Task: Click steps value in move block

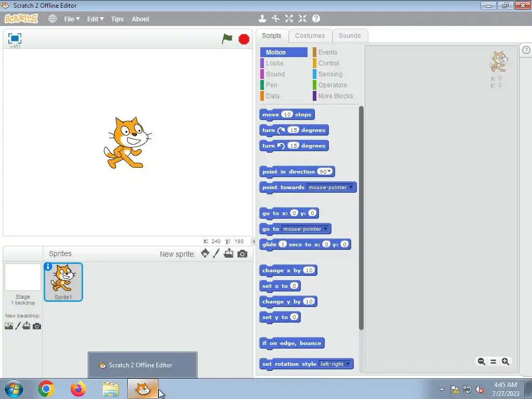Action: 287,114
